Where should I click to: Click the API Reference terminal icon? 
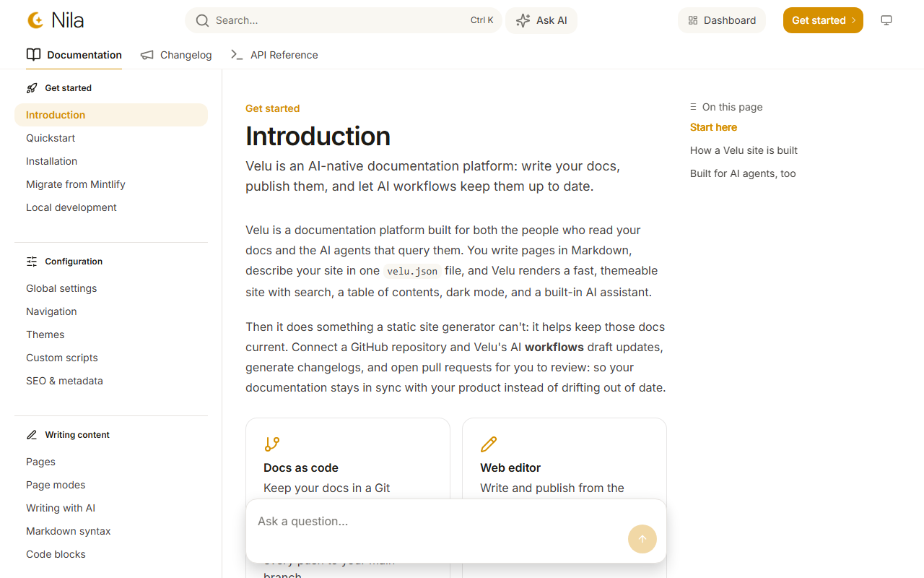point(237,55)
